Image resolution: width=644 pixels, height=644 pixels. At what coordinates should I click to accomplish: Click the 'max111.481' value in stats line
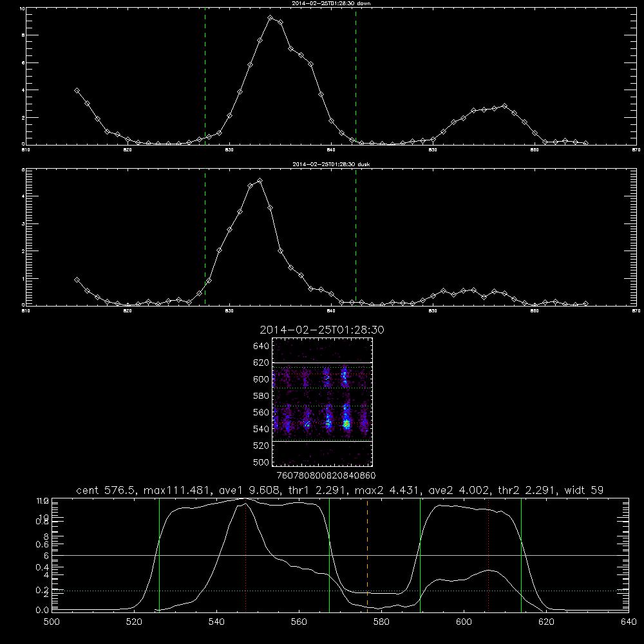[176, 490]
